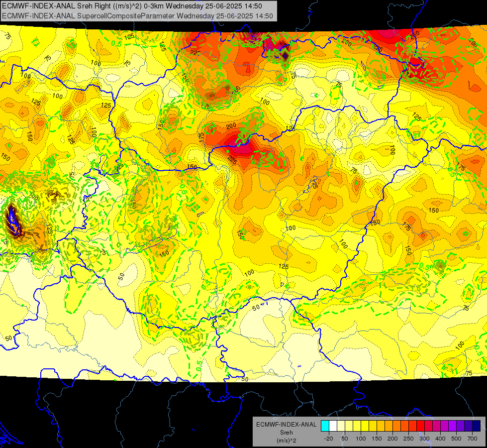Click the Sreh label in the legend
The width and height of the screenshot is (487, 448).
[287, 433]
